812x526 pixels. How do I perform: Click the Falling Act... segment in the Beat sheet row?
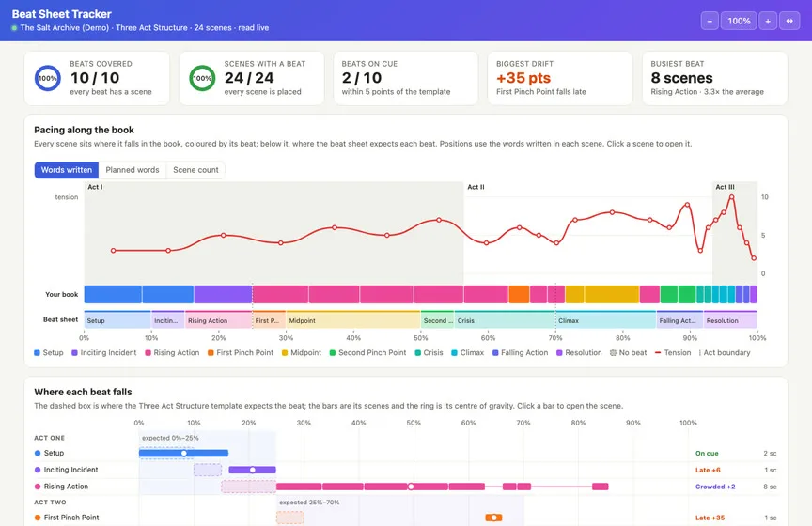click(679, 320)
